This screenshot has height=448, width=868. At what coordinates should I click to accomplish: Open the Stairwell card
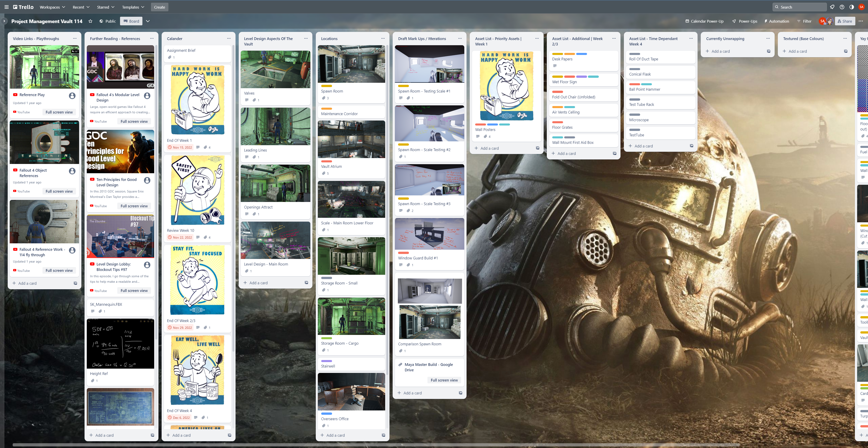tap(351, 364)
